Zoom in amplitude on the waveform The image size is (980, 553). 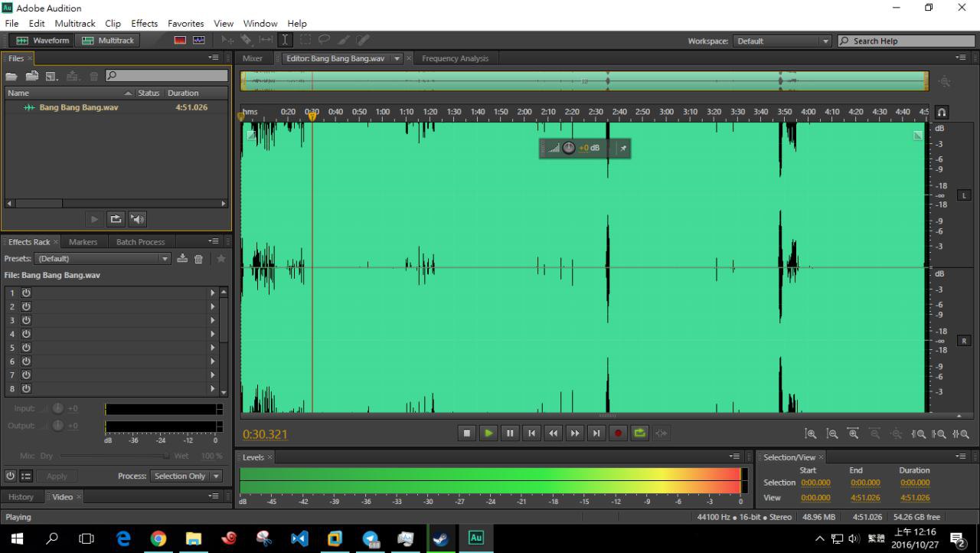[811, 434]
